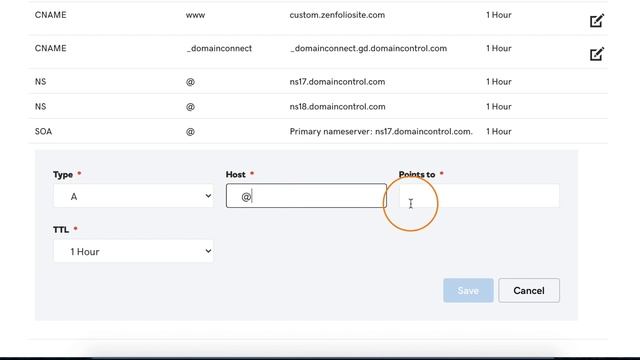Click the TTL cell of ns18 row
This screenshot has width=640, height=360.
(498, 107)
